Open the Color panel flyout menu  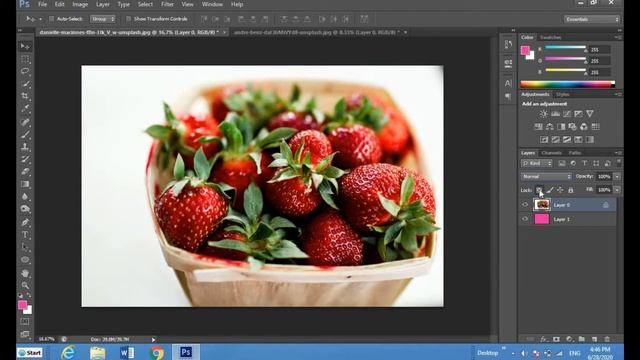618,37
